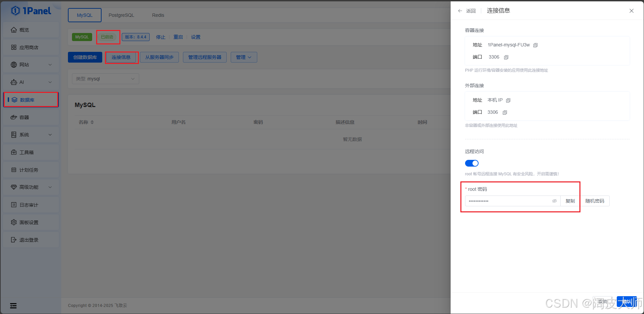The height and width of the screenshot is (314, 644).
Task: Open 数据库 in the sidebar
Action: point(31,100)
